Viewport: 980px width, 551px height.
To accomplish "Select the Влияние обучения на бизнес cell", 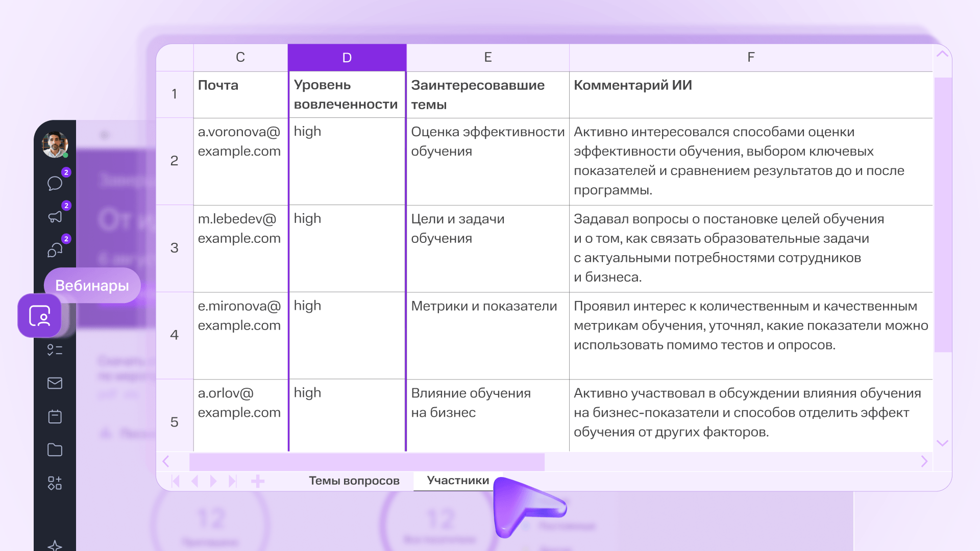I will point(488,415).
